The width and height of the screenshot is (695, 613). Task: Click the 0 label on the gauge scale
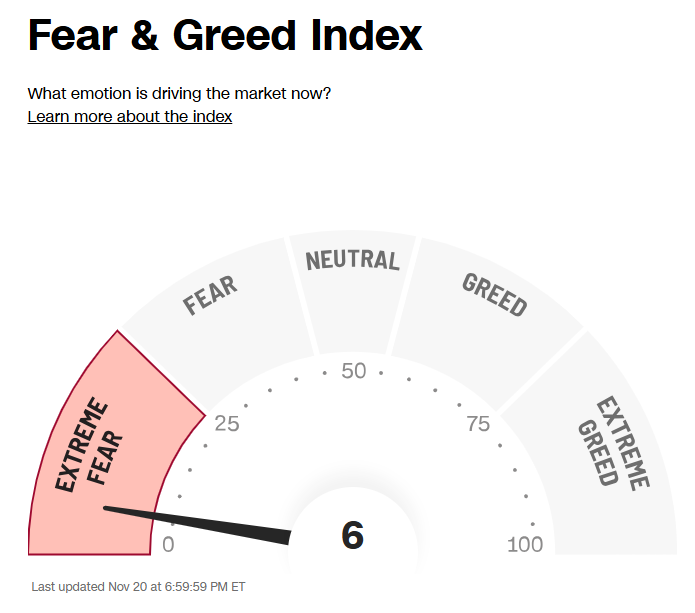[168, 545]
